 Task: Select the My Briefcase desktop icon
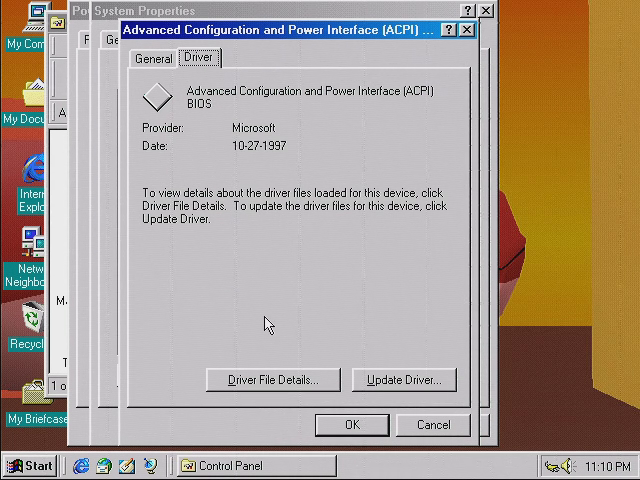(x=37, y=402)
